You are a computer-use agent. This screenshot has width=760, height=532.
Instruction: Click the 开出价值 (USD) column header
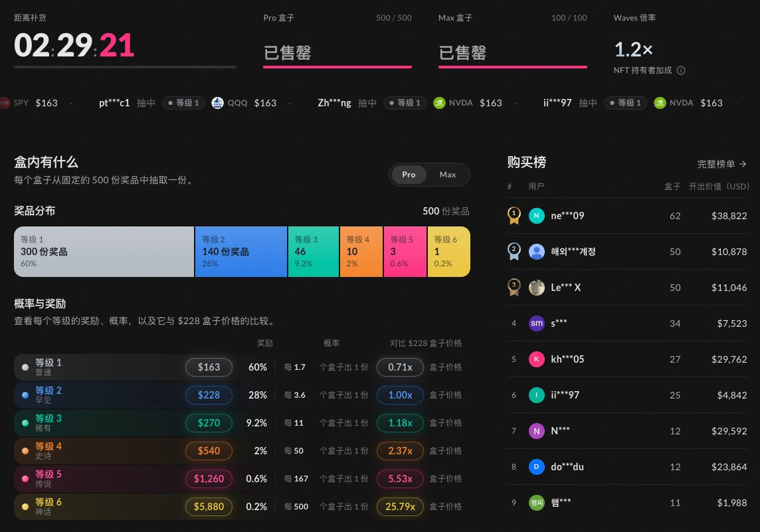coord(719,187)
